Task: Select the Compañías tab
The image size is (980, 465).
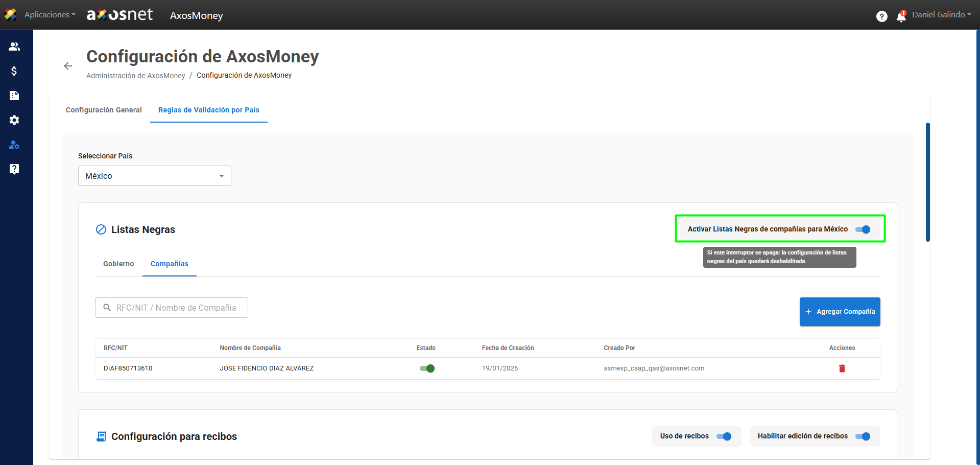Action: [x=170, y=264]
